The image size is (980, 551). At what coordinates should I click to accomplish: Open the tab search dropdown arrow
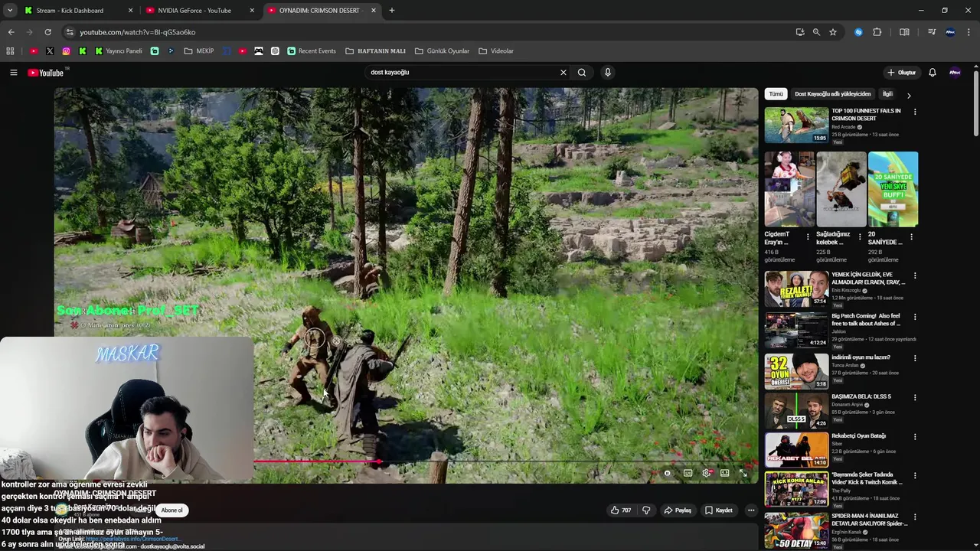(10, 11)
